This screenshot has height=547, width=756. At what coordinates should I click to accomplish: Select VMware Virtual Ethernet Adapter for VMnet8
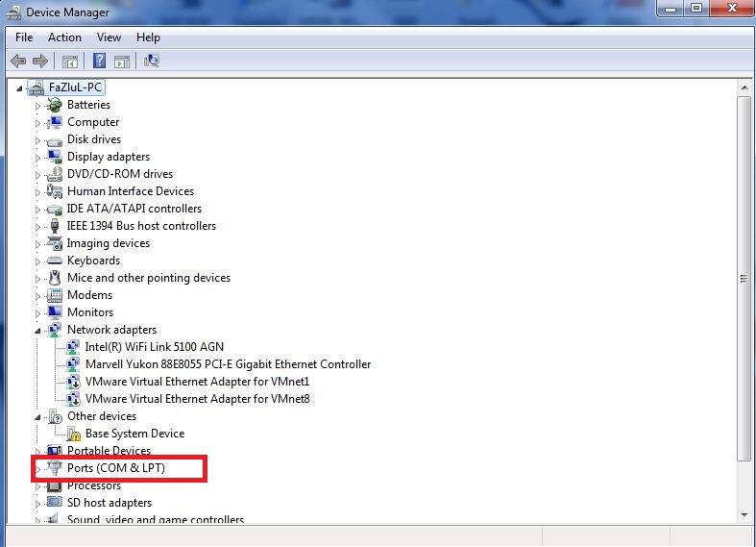click(x=197, y=399)
